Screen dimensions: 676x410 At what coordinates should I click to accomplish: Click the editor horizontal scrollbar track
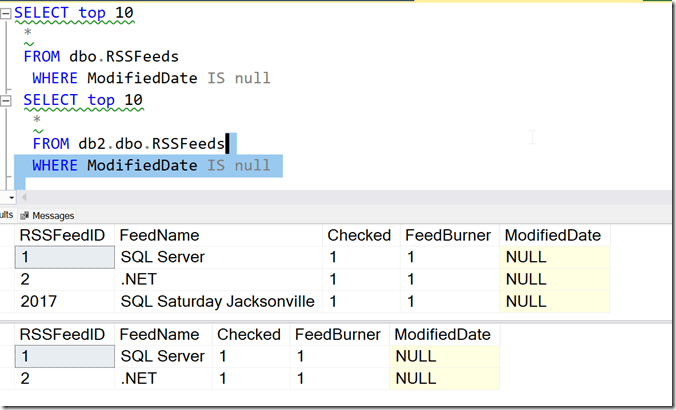349,197
